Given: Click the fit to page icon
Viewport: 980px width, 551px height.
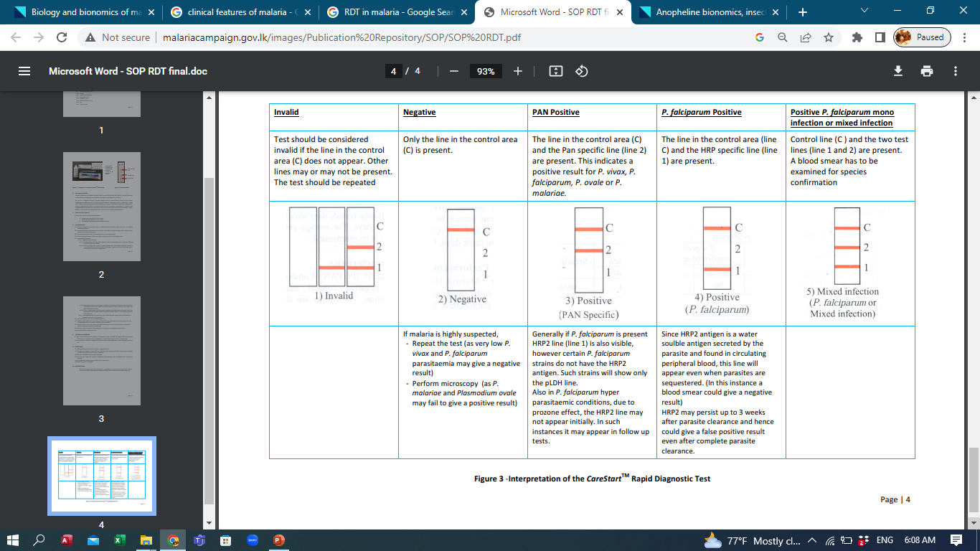Looking at the screenshot, I should click(556, 71).
